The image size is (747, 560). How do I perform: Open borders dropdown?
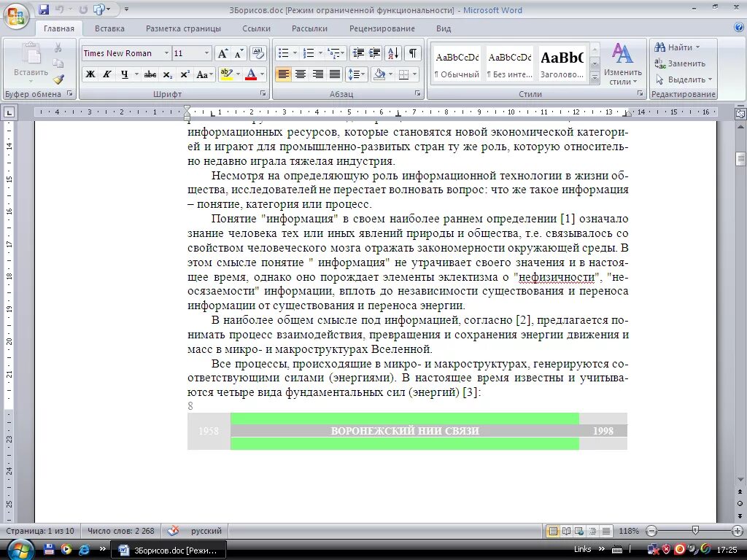click(x=415, y=74)
